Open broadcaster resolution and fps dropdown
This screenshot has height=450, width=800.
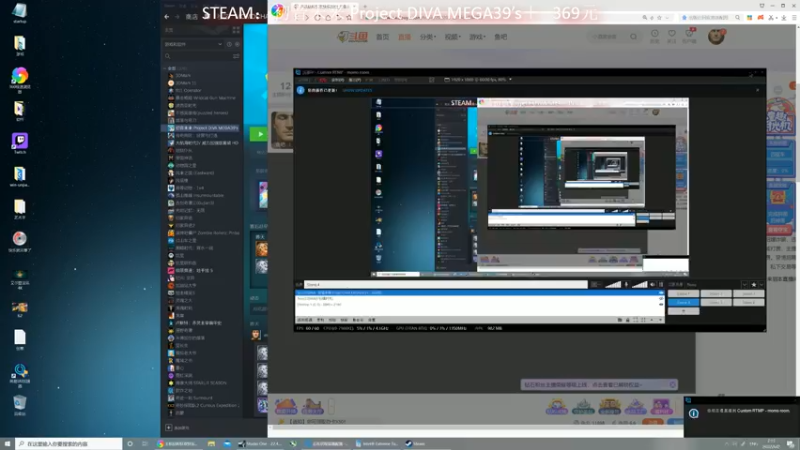(x=478, y=80)
